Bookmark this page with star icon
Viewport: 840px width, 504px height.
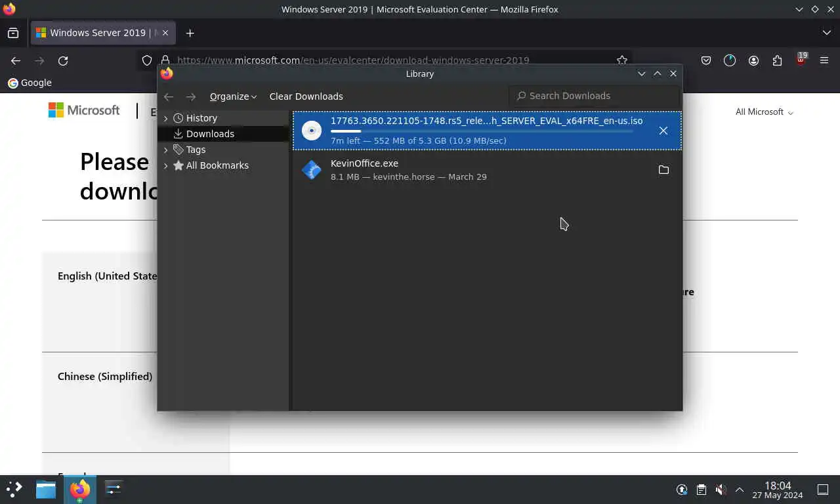click(621, 60)
